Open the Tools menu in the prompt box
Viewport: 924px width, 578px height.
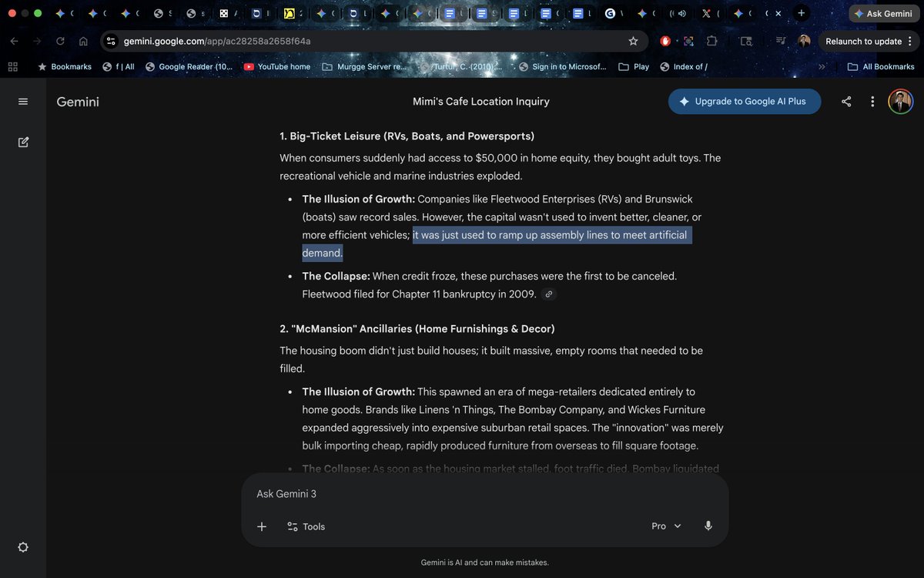[306, 526]
